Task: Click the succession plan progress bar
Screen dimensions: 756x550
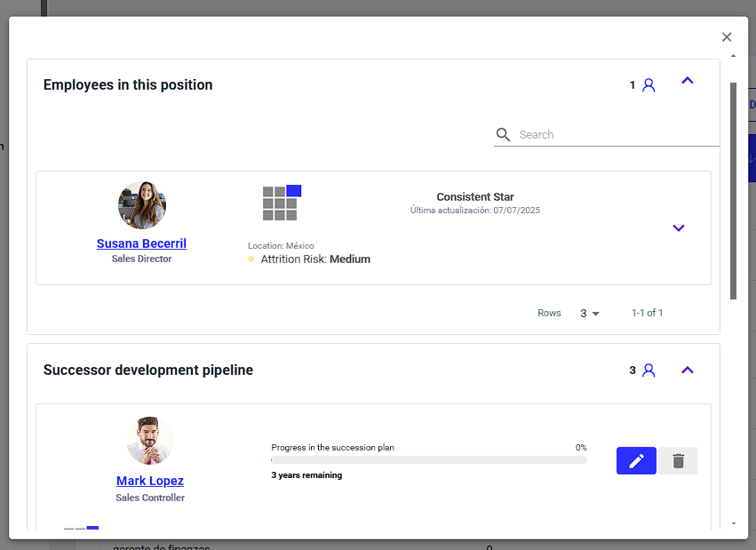Action: point(428,460)
